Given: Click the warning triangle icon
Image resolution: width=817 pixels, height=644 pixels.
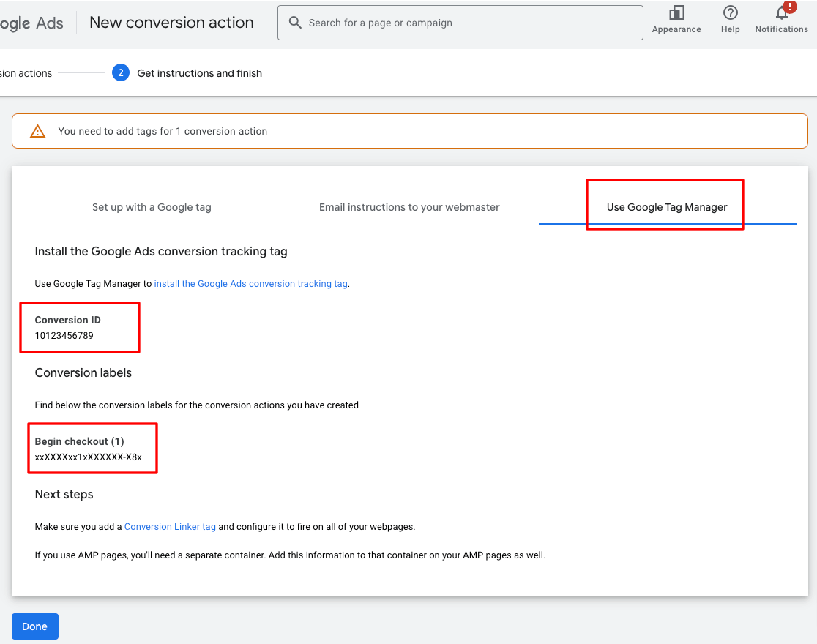Looking at the screenshot, I should pos(37,131).
